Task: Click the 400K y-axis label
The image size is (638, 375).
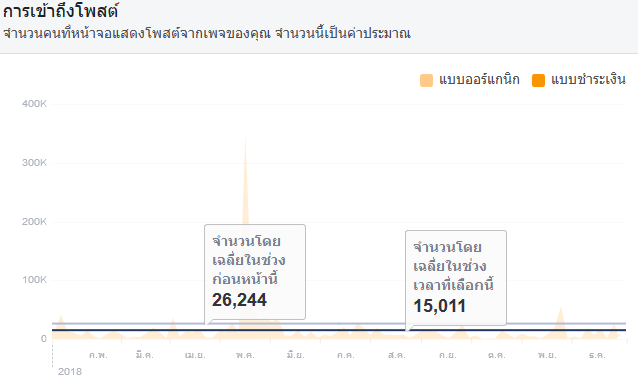Action: pos(34,104)
